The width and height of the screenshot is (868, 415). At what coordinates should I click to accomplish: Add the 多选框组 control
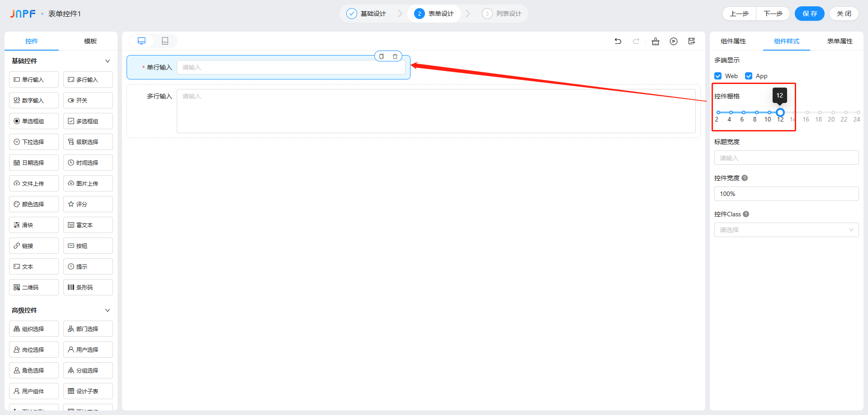coord(88,121)
